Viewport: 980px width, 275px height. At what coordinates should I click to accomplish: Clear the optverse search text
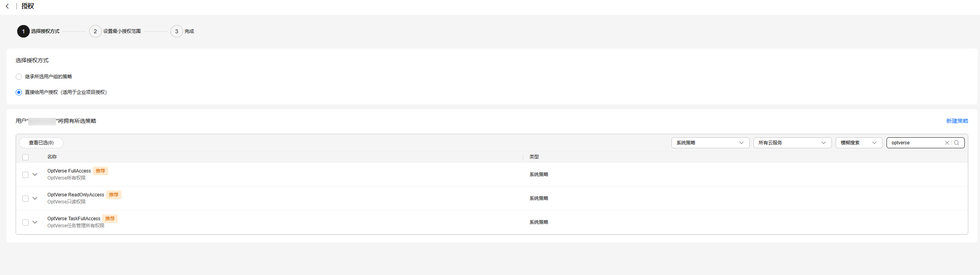tap(947, 143)
